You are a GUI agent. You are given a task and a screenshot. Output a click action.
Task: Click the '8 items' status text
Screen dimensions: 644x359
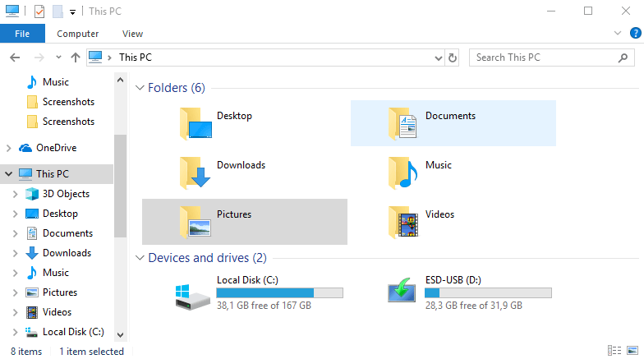pos(26,352)
